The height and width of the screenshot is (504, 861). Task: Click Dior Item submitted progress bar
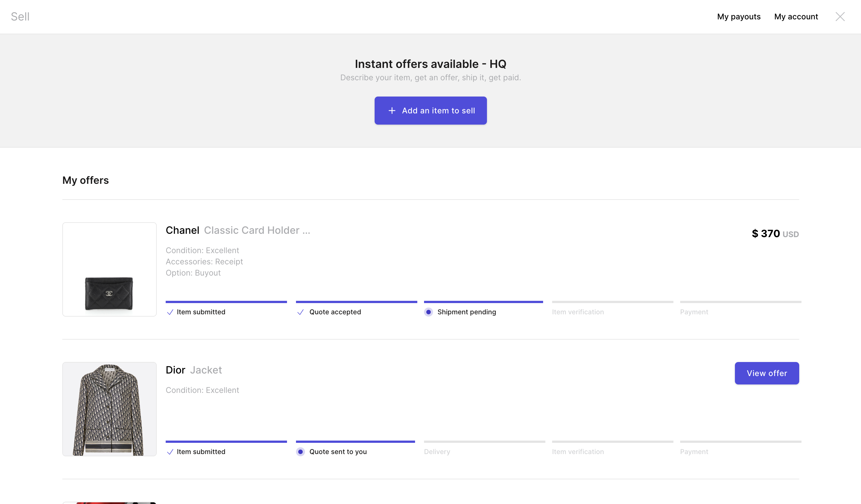226,441
